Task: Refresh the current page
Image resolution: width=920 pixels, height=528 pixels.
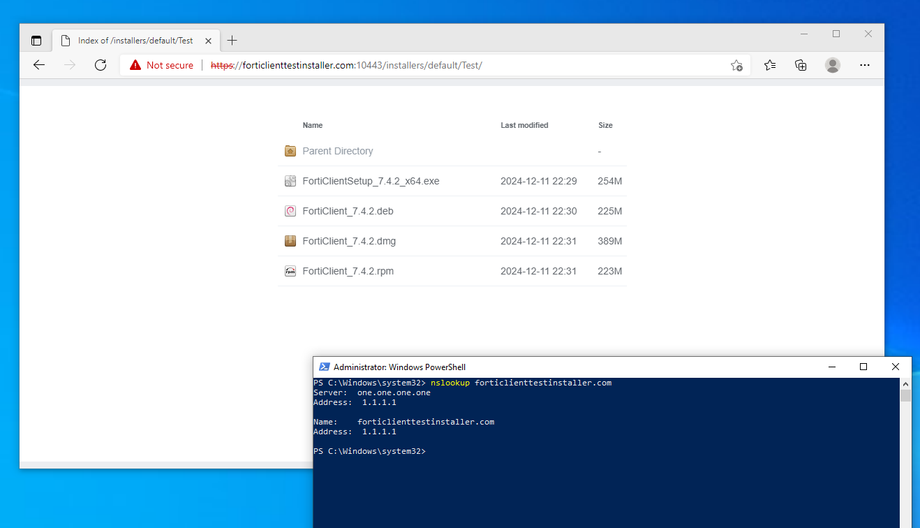Action: point(100,65)
